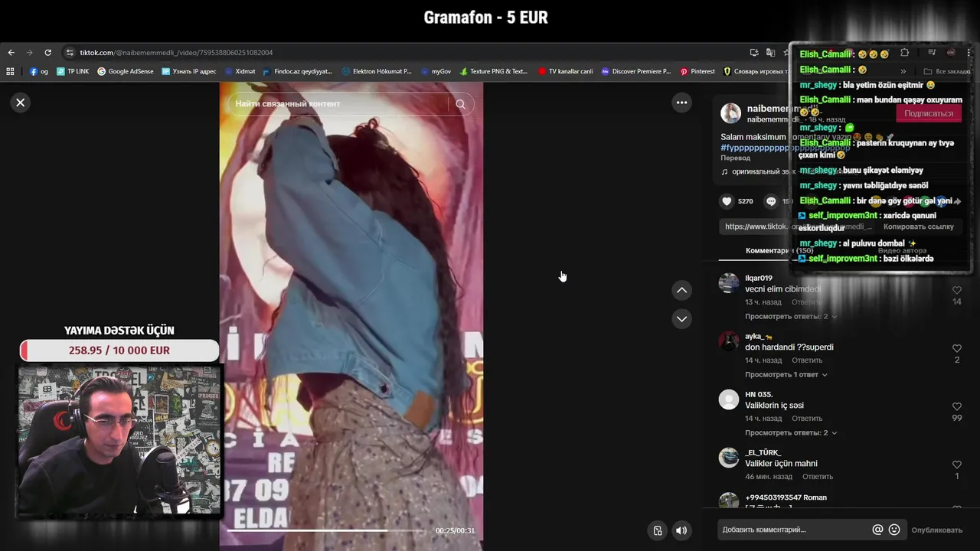Like ayka_'s comment
The image size is (980, 551).
pyautogui.click(x=957, y=349)
